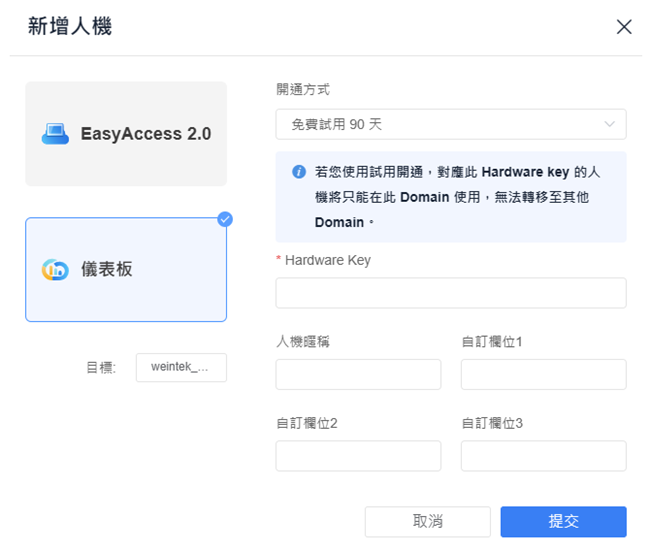This screenshot has width=650, height=551.
Task: Open the 開通方式 dropdown
Action: (x=451, y=124)
